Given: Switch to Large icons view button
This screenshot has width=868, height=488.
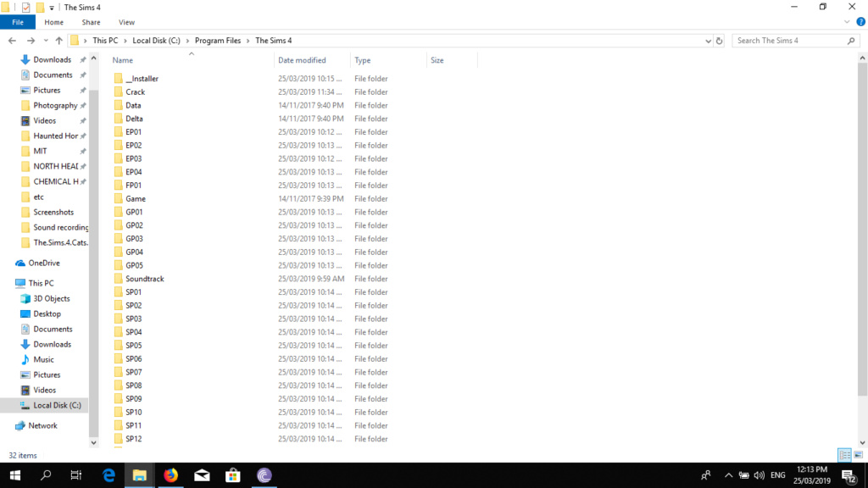Looking at the screenshot, I should pyautogui.click(x=858, y=455).
